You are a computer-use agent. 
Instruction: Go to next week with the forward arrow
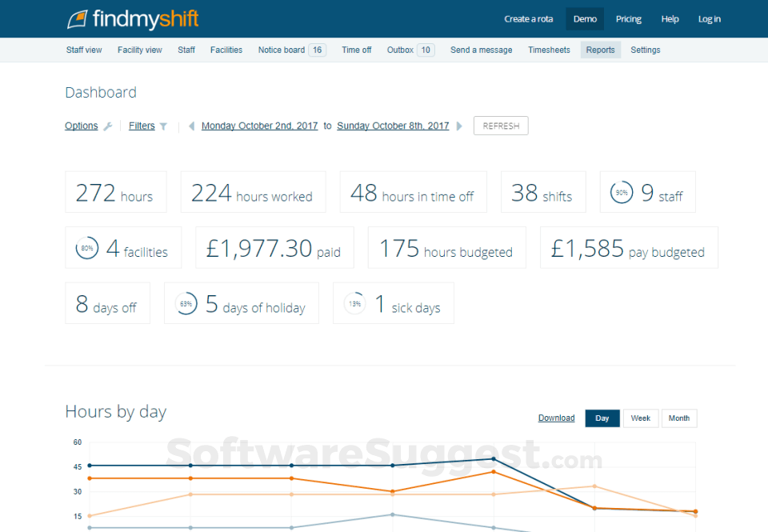(x=458, y=126)
